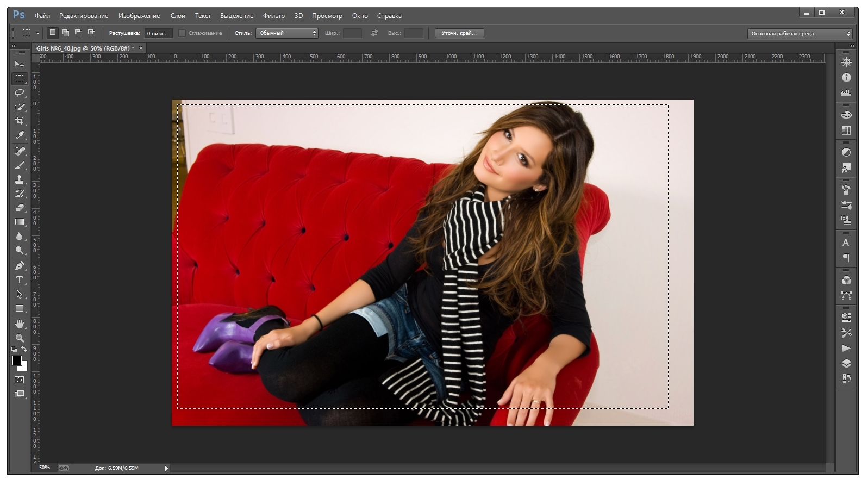Toggle Quick Mask mode
Image resolution: width=868 pixels, height=485 pixels.
pyautogui.click(x=20, y=380)
